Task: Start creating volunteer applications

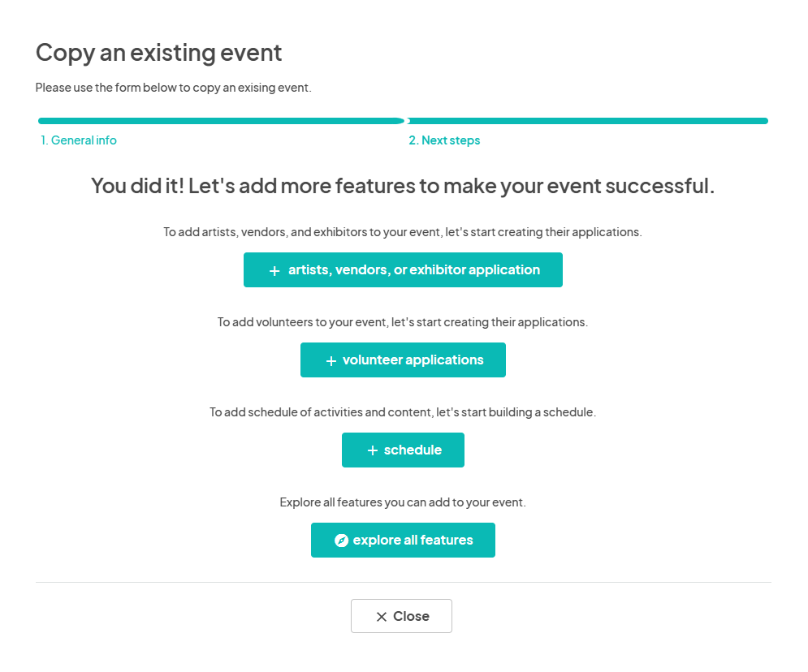Action: pyautogui.click(x=403, y=360)
